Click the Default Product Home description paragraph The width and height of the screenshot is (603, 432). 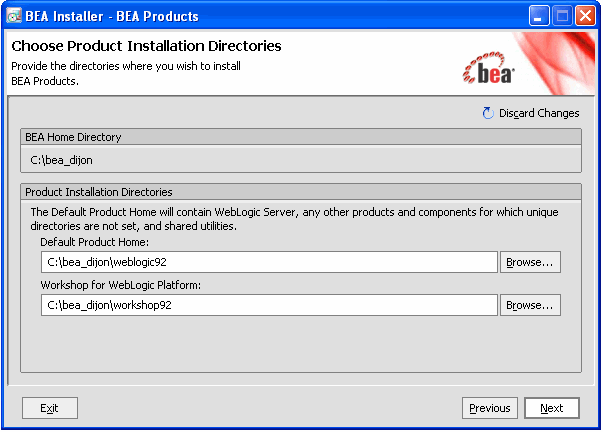click(x=294, y=219)
